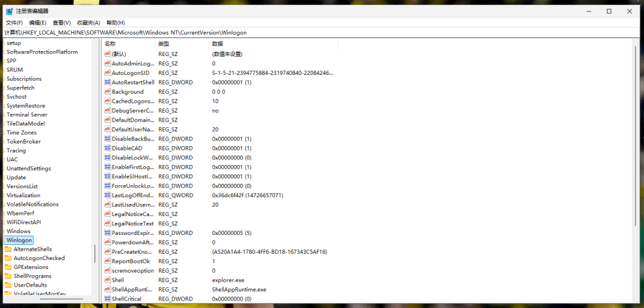Click the string icon next to ShellAppRunti value
The height and width of the screenshot is (308, 644).
pyautogui.click(x=108, y=290)
